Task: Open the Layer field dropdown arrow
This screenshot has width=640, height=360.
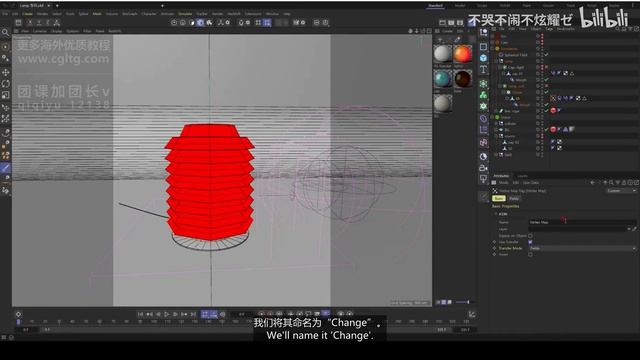Action: [629, 229]
